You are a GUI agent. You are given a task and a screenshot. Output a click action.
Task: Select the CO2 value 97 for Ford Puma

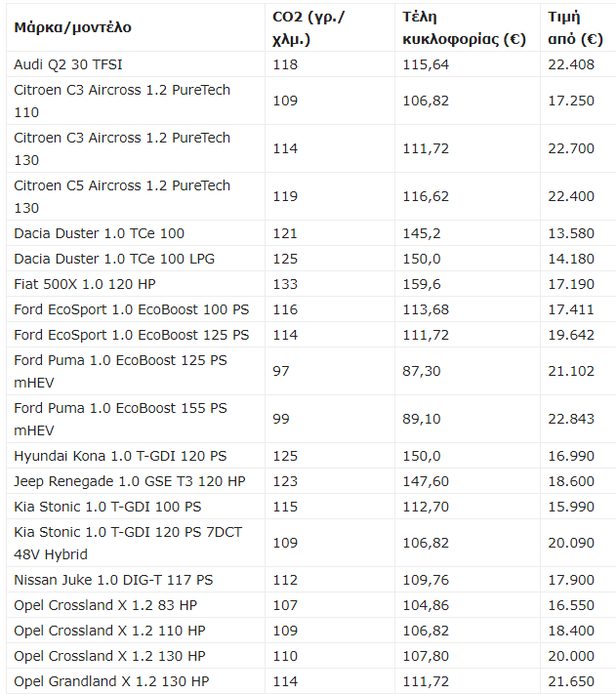coord(281,371)
